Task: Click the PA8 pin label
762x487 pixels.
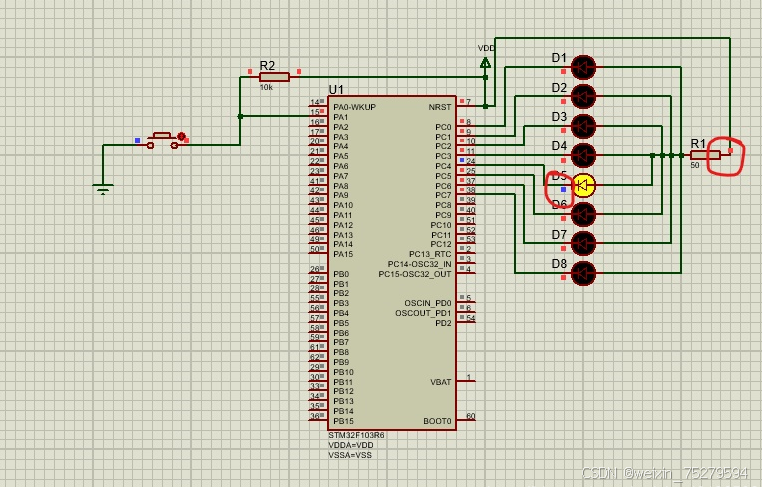Action: pyautogui.click(x=341, y=186)
